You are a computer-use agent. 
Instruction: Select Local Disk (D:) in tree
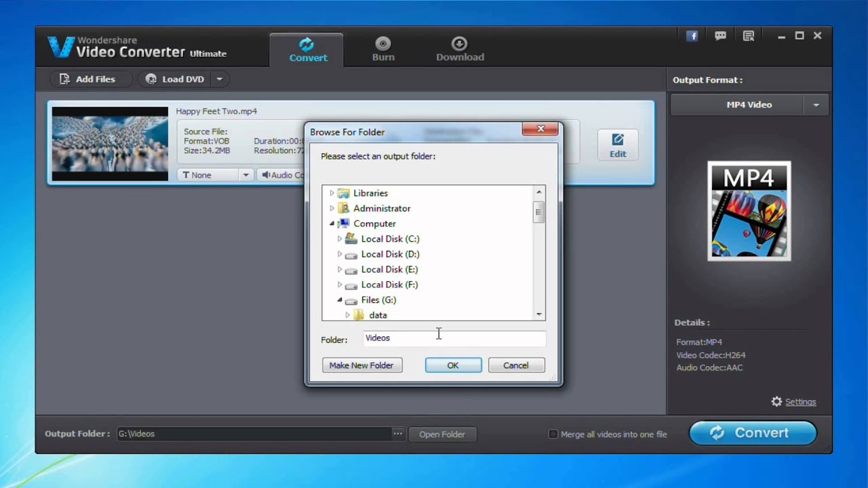point(390,254)
